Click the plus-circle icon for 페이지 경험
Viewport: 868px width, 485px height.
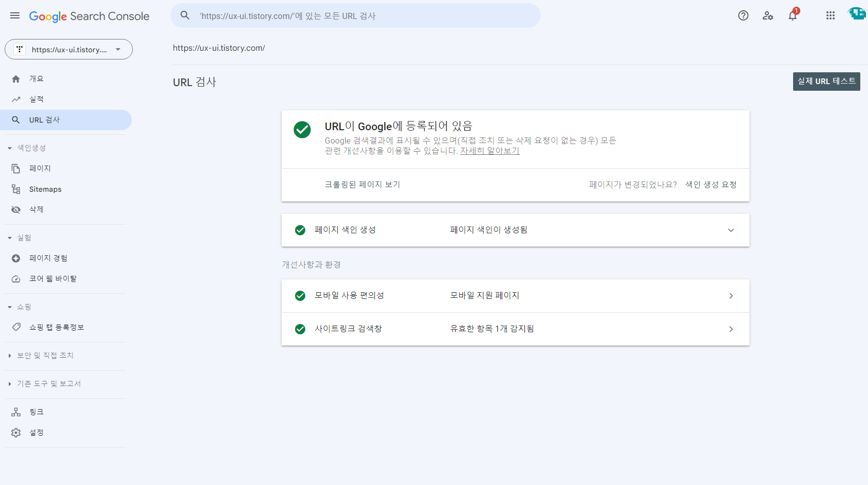(x=16, y=258)
